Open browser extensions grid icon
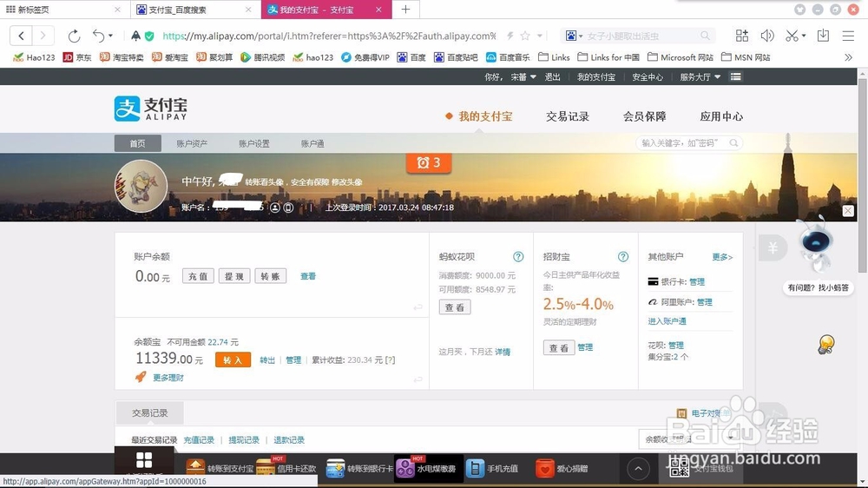 tap(742, 36)
